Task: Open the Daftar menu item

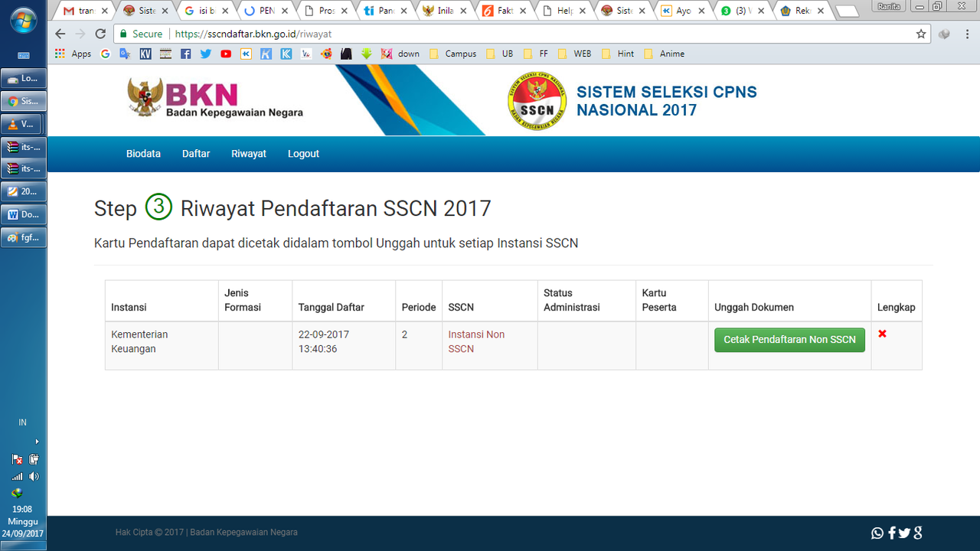Action: (x=196, y=154)
